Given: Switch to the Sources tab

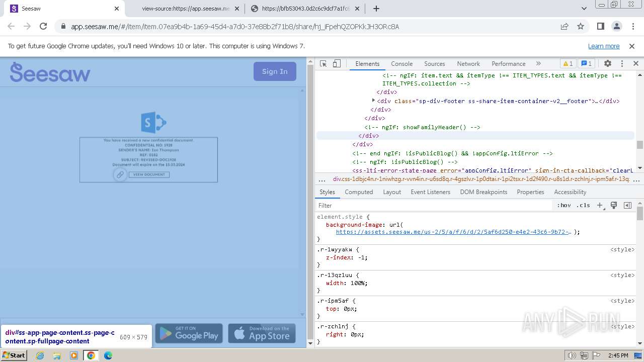Looking at the screenshot, I should coord(435,64).
